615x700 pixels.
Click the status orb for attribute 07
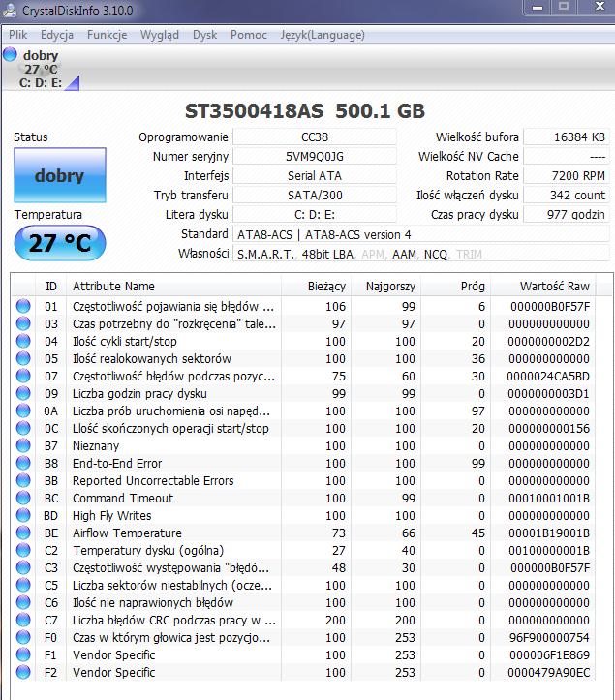click(23, 376)
